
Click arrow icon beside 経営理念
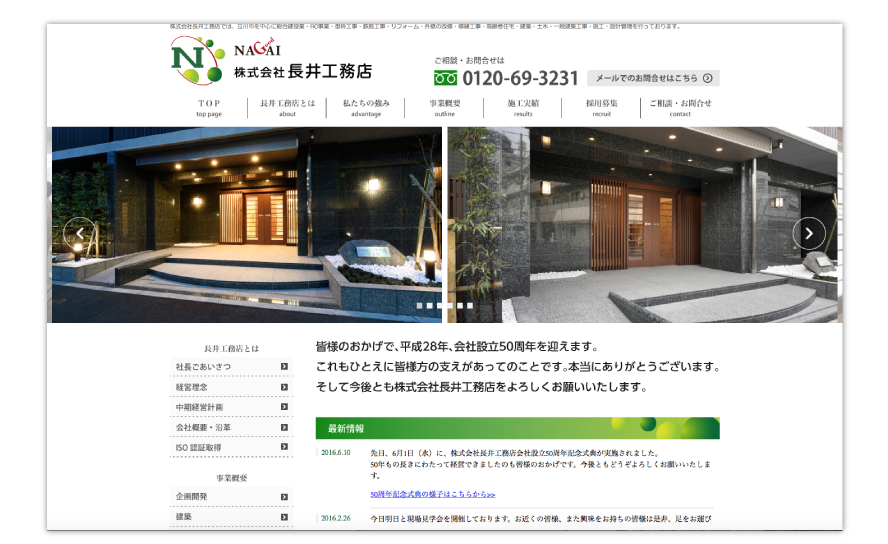click(284, 387)
